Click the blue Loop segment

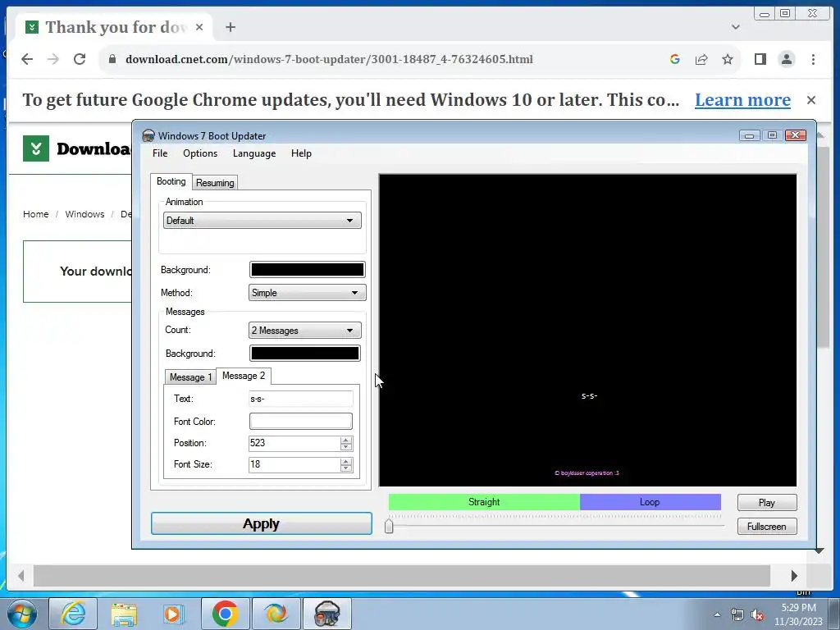650,502
